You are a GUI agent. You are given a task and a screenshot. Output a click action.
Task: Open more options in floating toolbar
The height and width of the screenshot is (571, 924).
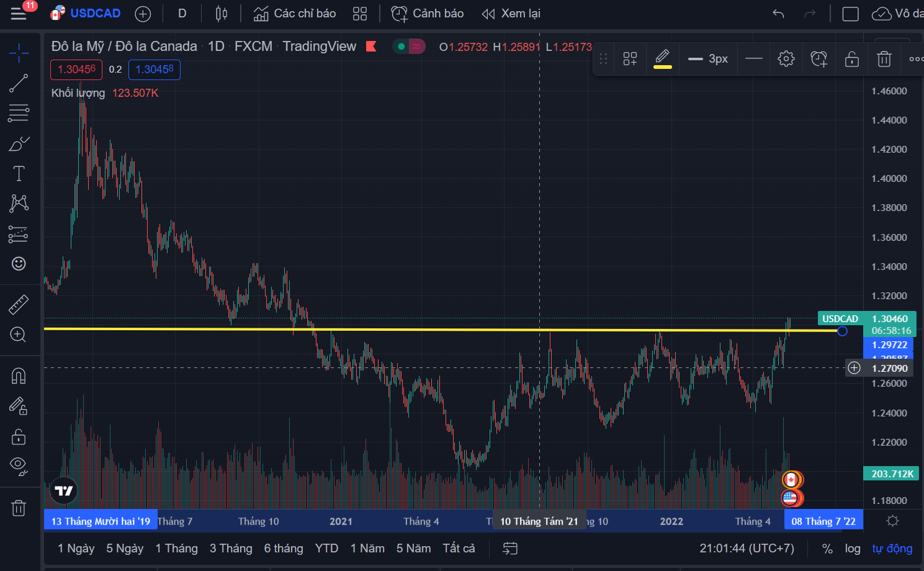click(x=916, y=59)
